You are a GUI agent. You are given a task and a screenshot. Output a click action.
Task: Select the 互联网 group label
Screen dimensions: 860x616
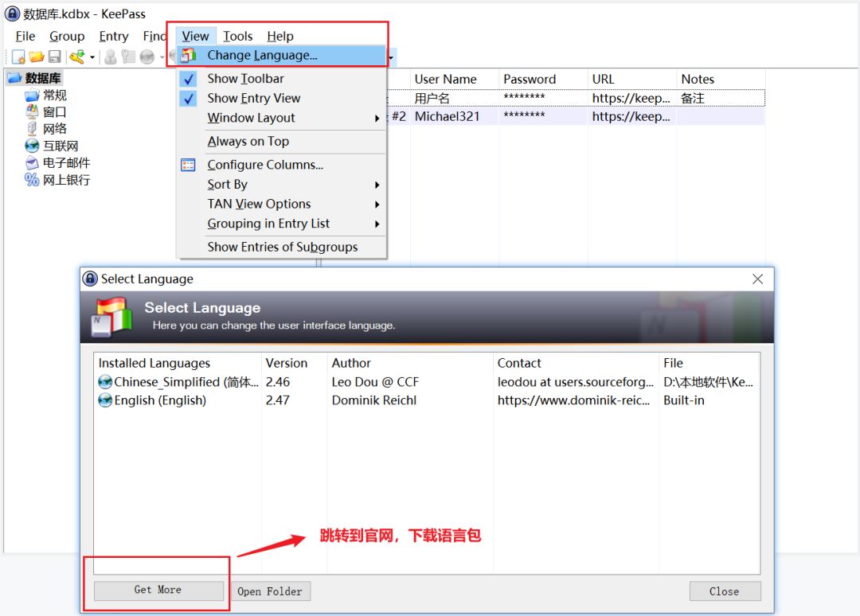(61, 146)
